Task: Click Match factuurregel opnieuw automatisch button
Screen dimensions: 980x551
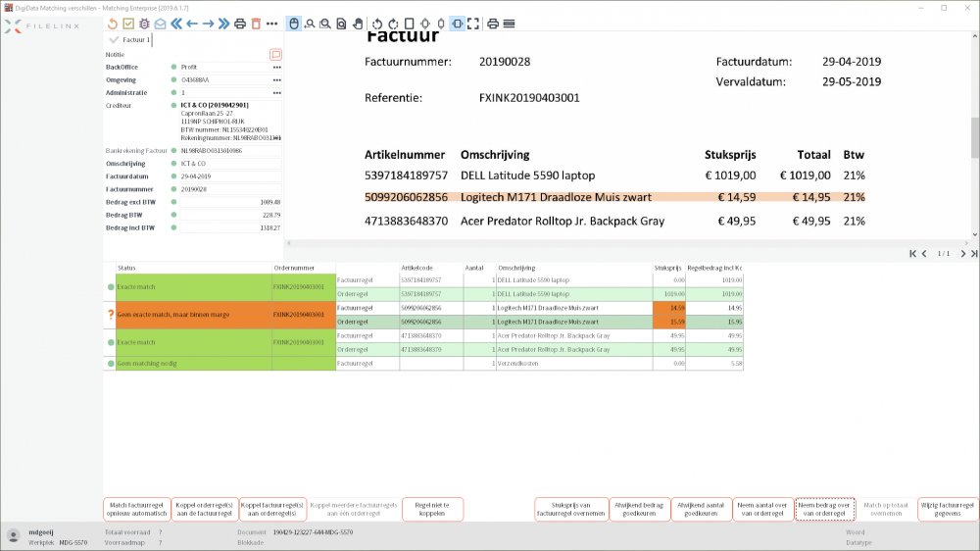Action: pyautogui.click(x=137, y=509)
